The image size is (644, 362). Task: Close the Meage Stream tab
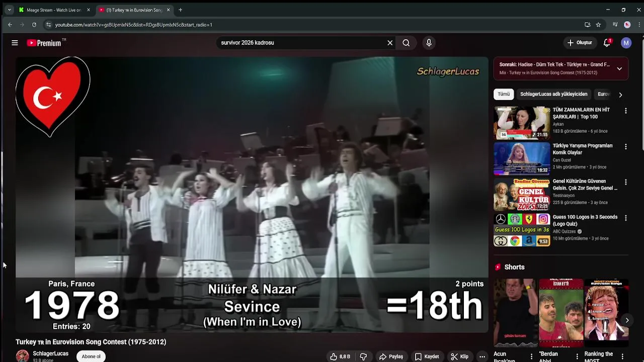click(x=89, y=10)
